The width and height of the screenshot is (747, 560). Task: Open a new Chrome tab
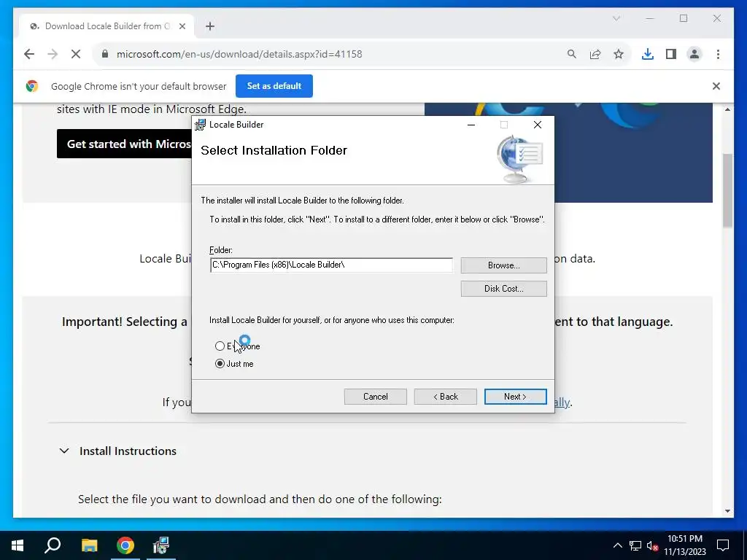pyautogui.click(x=210, y=26)
